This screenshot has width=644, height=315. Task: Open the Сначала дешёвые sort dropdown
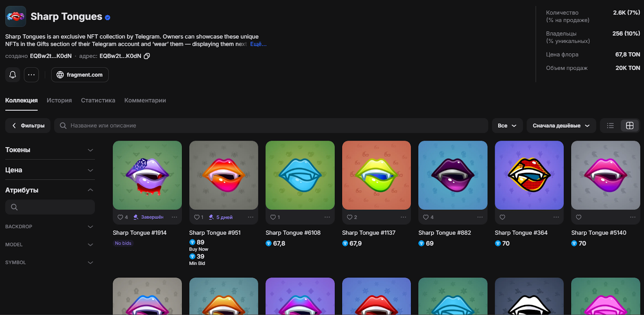pos(561,126)
